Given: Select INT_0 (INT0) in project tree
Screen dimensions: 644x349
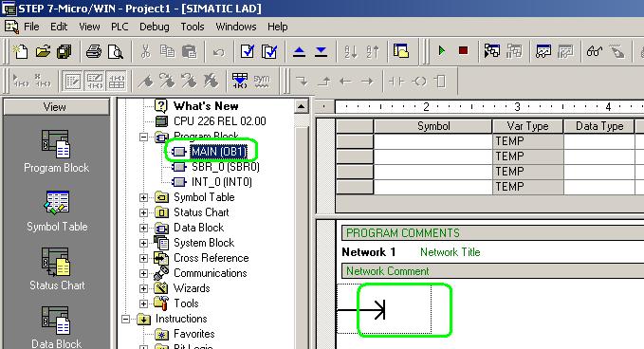Looking at the screenshot, I should [222, 182].
